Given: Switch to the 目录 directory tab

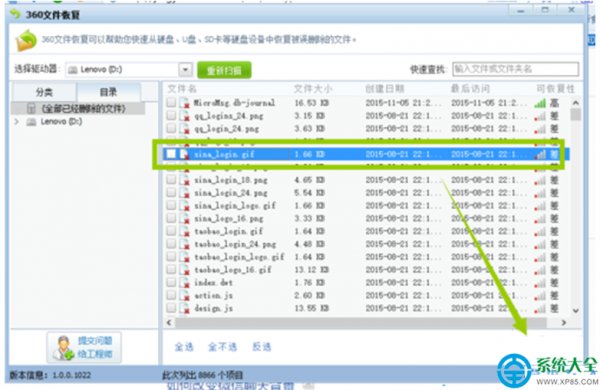Looking at the screenshot, I should coord(108,92).
